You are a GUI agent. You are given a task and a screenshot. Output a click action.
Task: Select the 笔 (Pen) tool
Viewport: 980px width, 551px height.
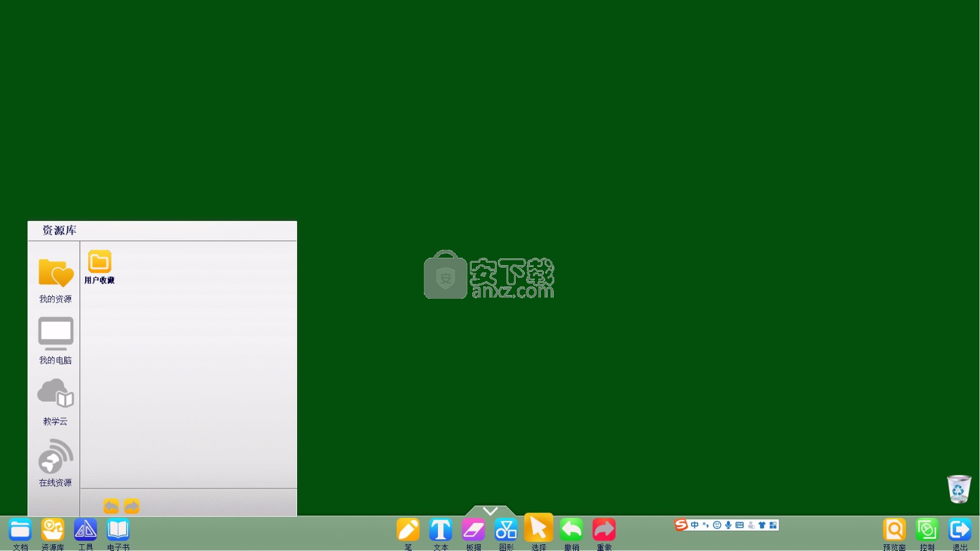[408, 530]
